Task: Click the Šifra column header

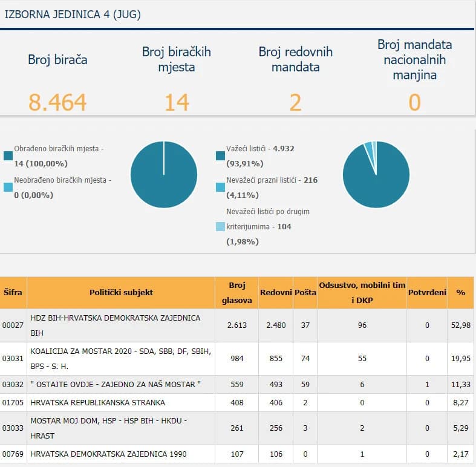Action: coord(13,292)
